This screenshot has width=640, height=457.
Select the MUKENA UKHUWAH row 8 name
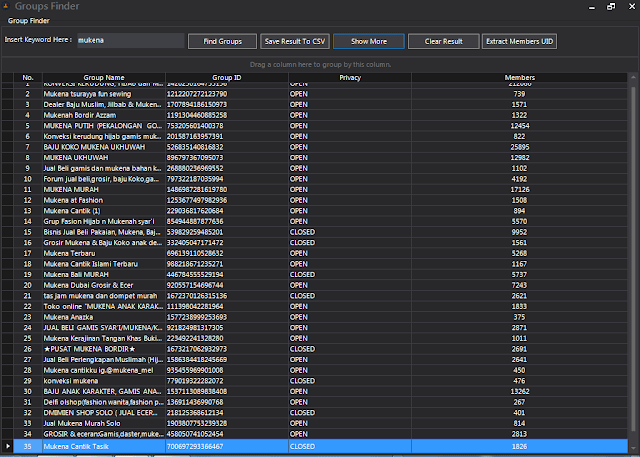tap(76, 158)
